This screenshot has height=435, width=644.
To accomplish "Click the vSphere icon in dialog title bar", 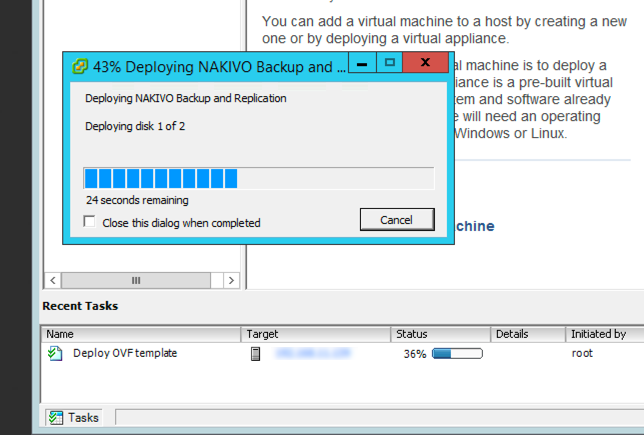I will point(79,66).
